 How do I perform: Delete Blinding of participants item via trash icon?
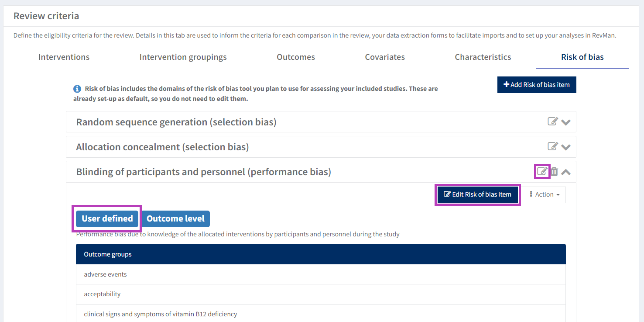(554, 172)
